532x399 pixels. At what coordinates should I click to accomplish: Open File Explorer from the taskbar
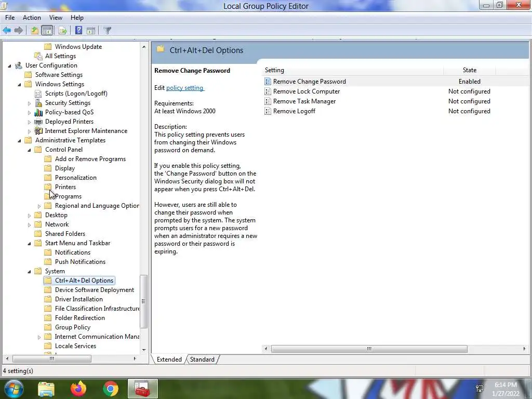coord(46,389)
